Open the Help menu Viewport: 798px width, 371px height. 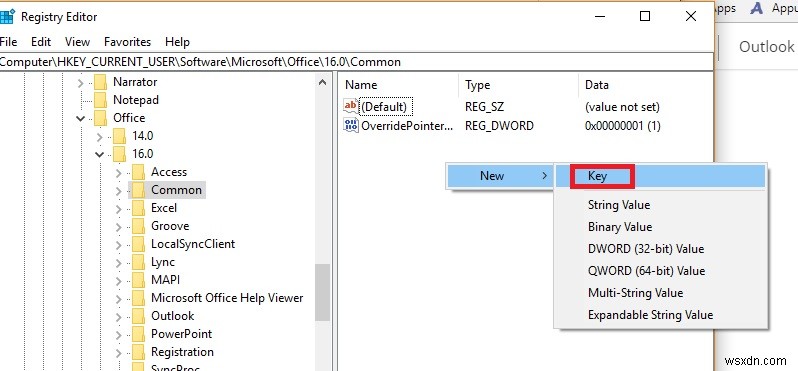pos(177,42)
